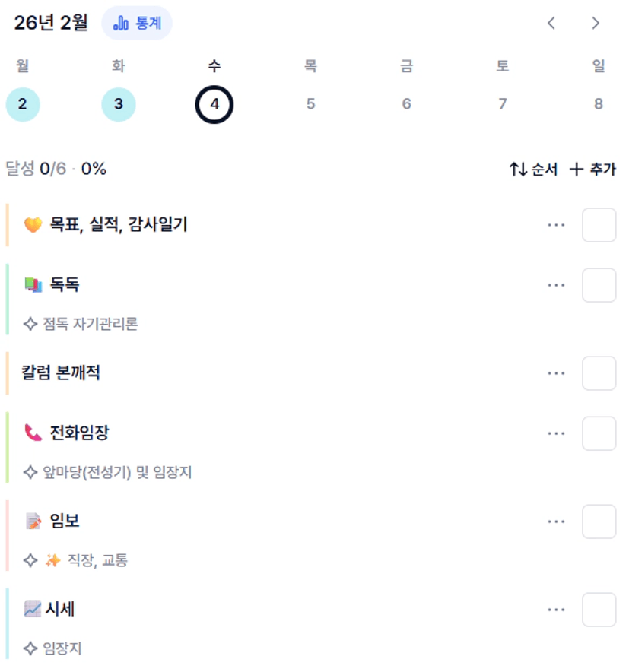
Task: Go to the previous week arrow
Action: pos(551,24)
